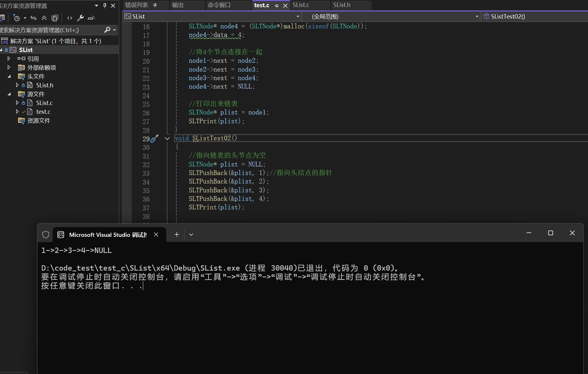Click the pin icon on the error list tab

(x=155, y=5)
